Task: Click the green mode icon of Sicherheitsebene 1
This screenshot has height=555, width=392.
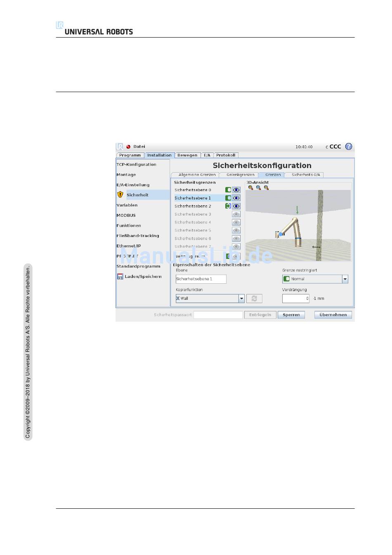Action: pos(228,198)
